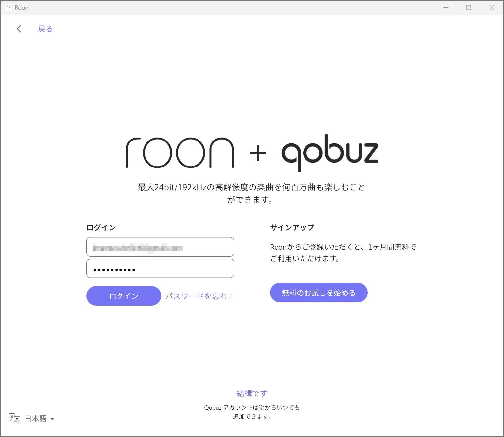Click the ログイン section heading
The image size is (504, 437).
101,227
